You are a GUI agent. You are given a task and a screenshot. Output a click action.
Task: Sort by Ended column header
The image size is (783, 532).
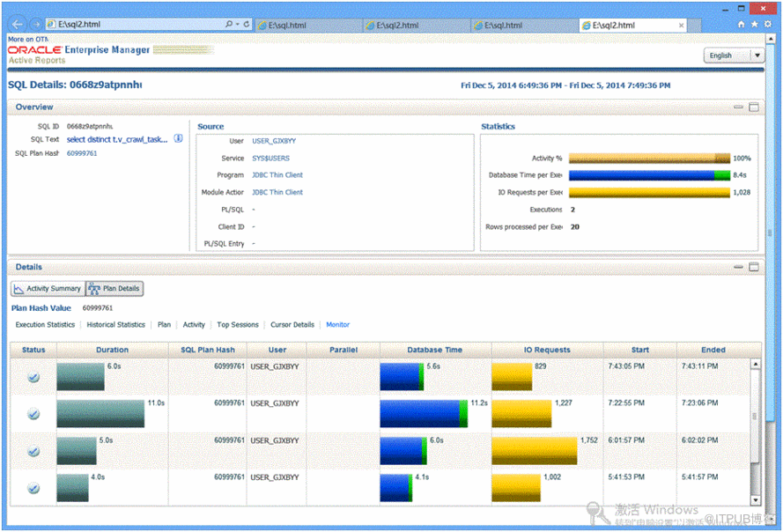click(713, 350)
